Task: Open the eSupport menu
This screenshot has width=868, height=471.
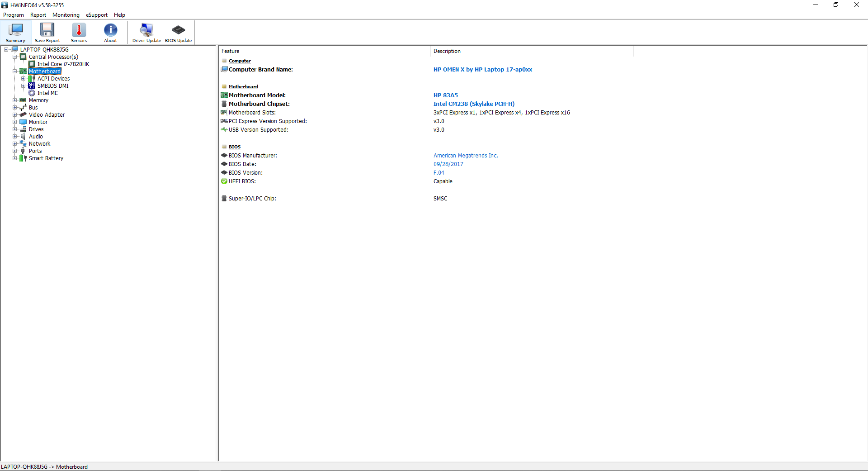Action: (97, 15)
